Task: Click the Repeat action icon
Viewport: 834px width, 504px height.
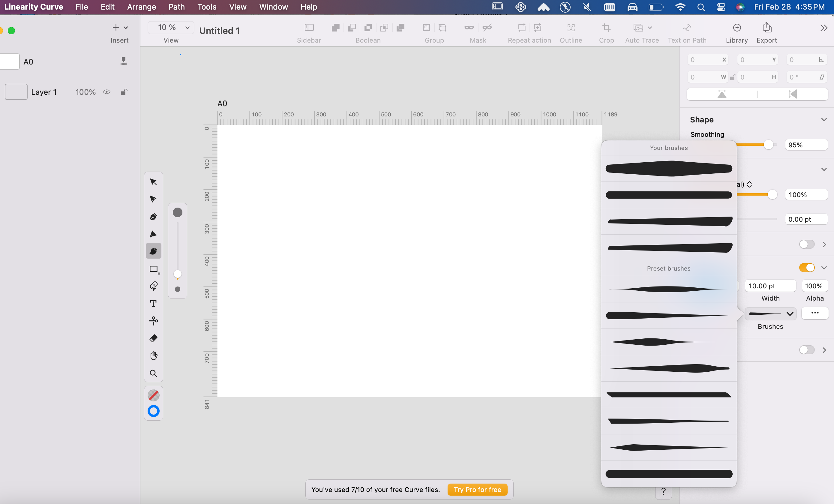Action: pos(522,28)
